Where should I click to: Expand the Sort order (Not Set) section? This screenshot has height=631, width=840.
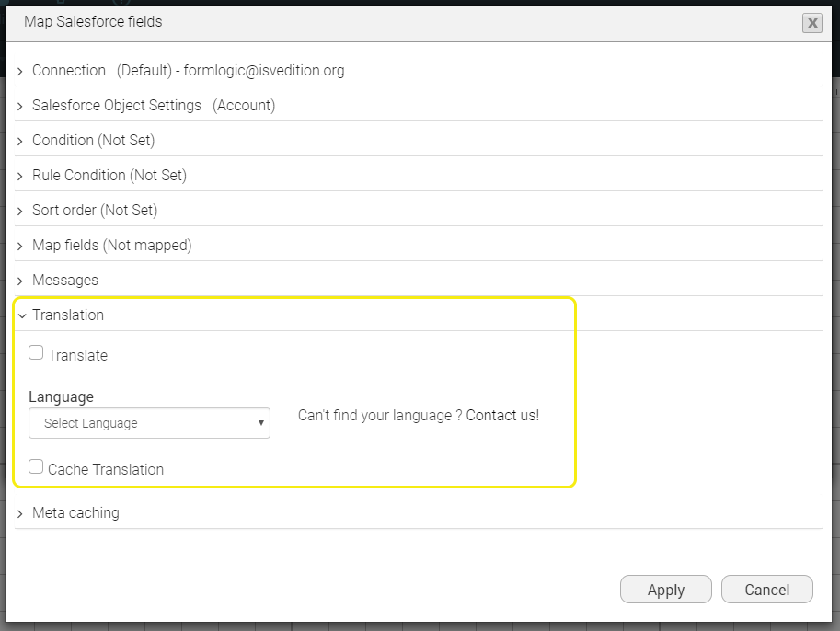20,210
